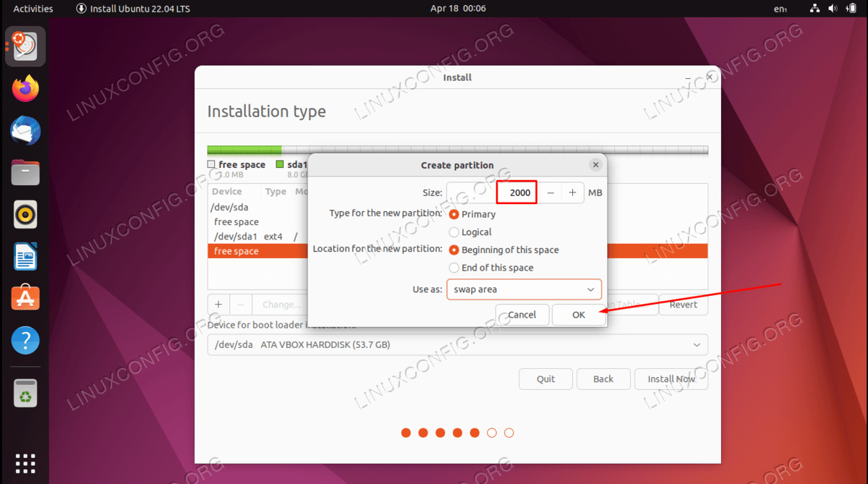Select the /dev/sda device row
This screenshot has height=484, width=868.
click(258, 207)
